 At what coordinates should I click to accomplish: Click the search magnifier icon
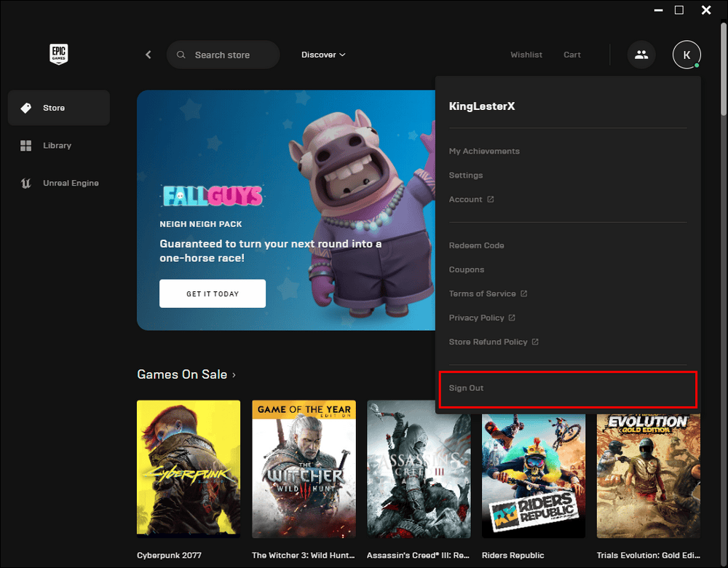pos(181,55)
